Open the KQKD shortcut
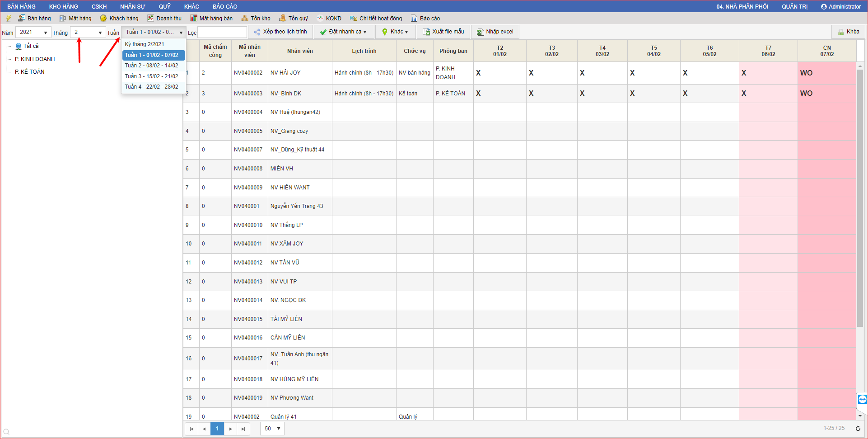Viewport: 868px width, 439px height. point(329,19)
